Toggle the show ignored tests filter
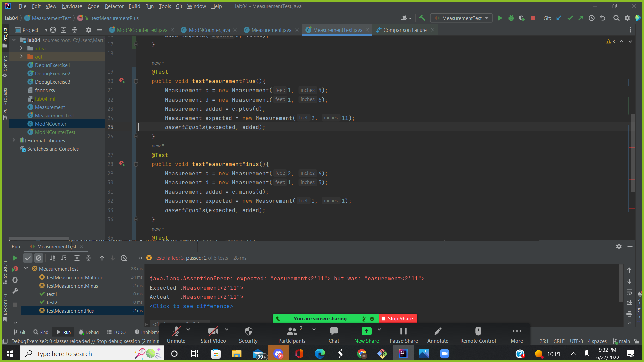 coord(39,258)
